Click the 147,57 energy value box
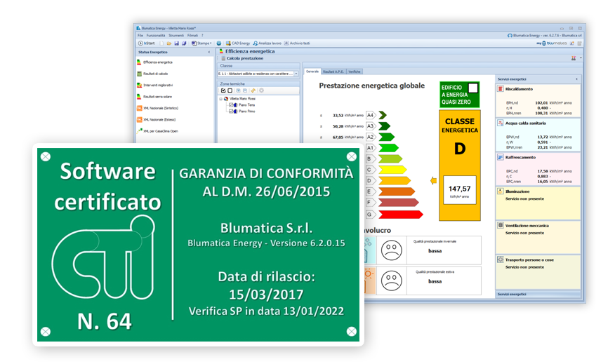This screenshot has height=364, width=615. click(460, 191)
